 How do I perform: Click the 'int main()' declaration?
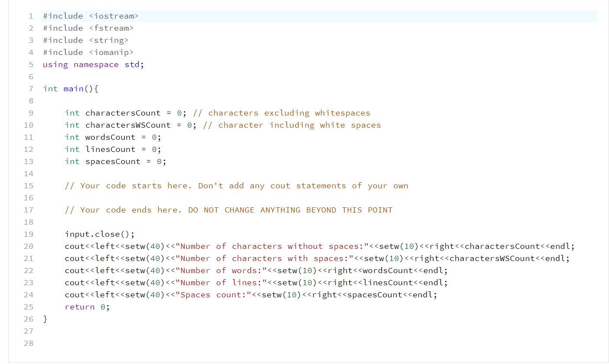coord(71,88)
